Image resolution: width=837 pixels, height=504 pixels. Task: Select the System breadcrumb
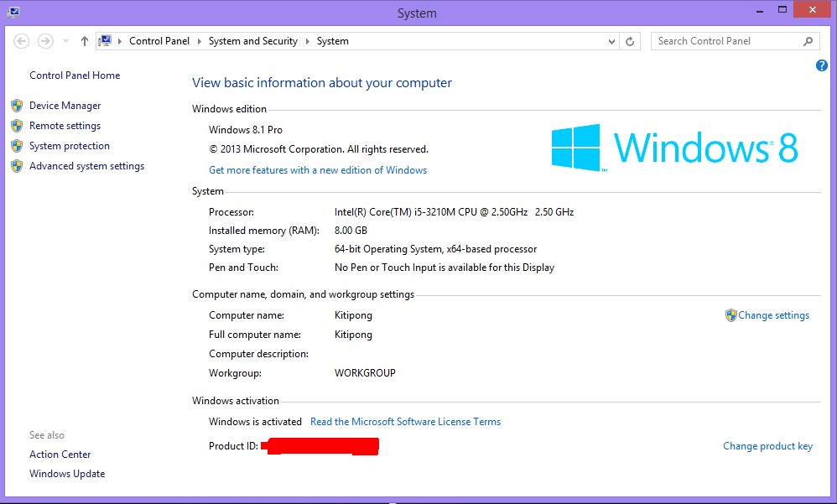[x=333, y=41]
